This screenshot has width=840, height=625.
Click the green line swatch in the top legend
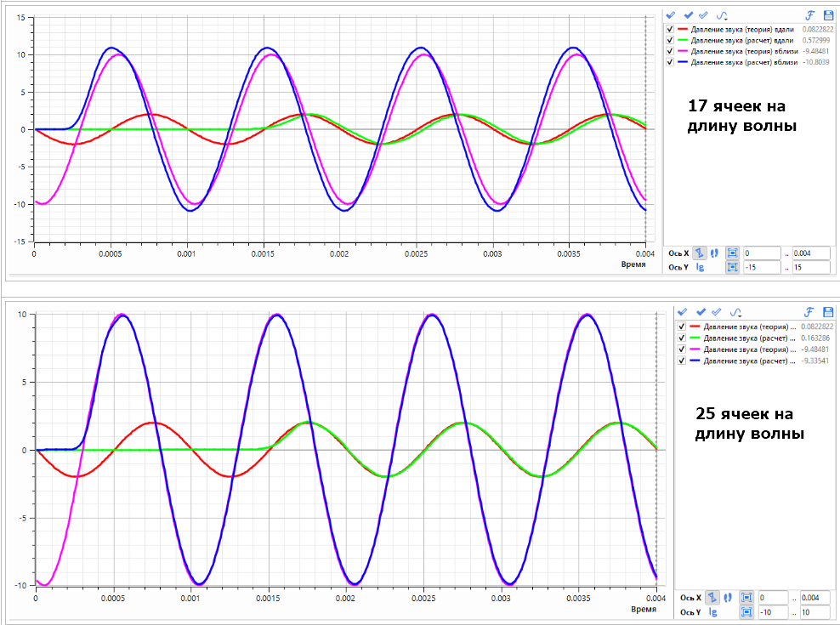683,40
